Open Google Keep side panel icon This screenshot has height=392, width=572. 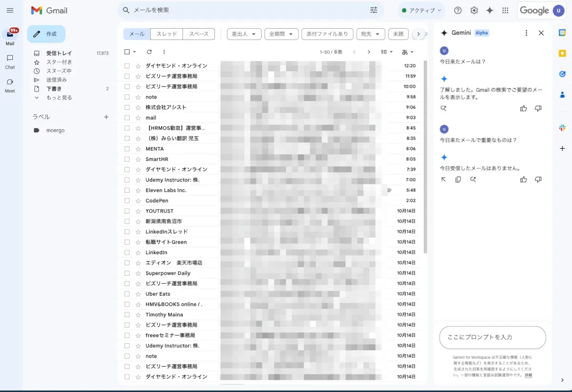tap(562, 53)
